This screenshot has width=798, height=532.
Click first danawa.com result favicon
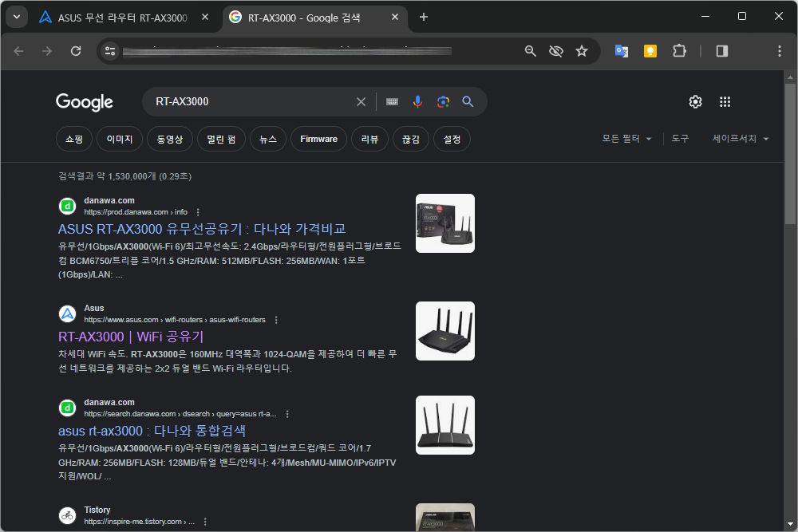coord(67,206)
